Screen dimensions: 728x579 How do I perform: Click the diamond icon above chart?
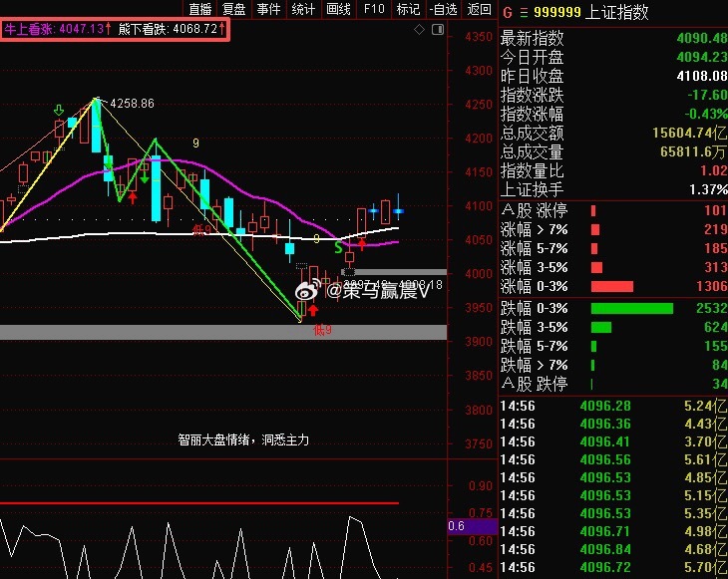pyautogui.click(x=419, y=30)
